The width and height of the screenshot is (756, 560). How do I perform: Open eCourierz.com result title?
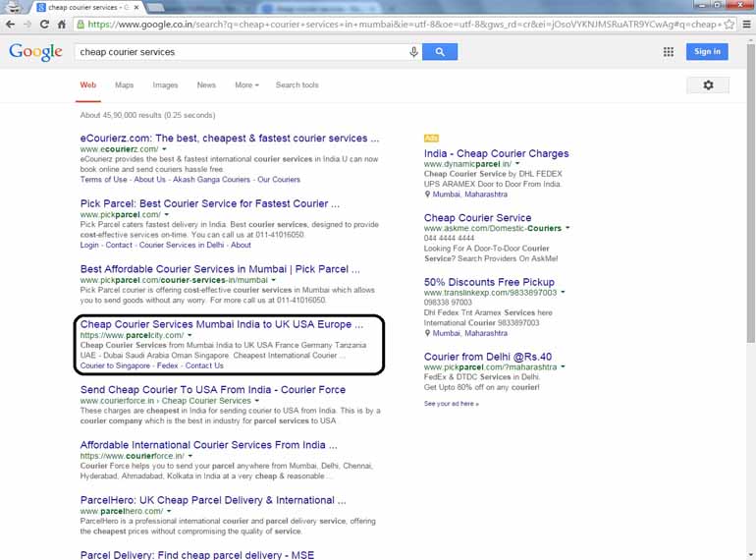[x=230, y=139]
